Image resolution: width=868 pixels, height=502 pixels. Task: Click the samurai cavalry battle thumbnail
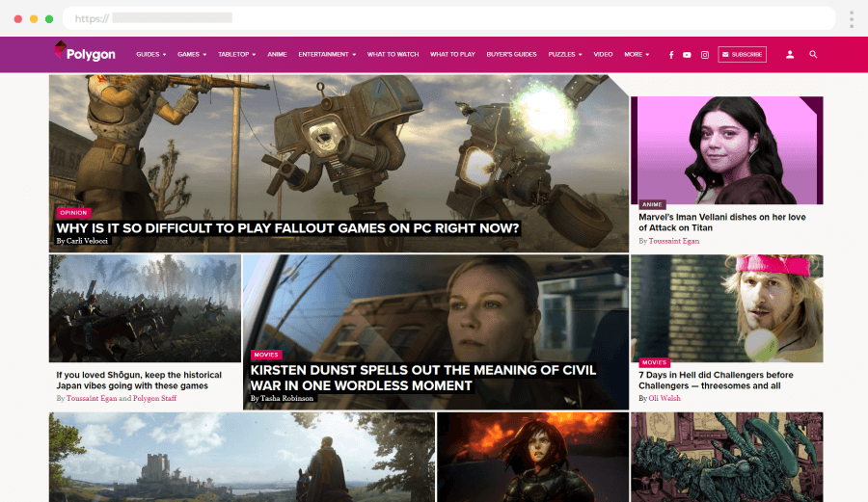[x=145, y=308]
